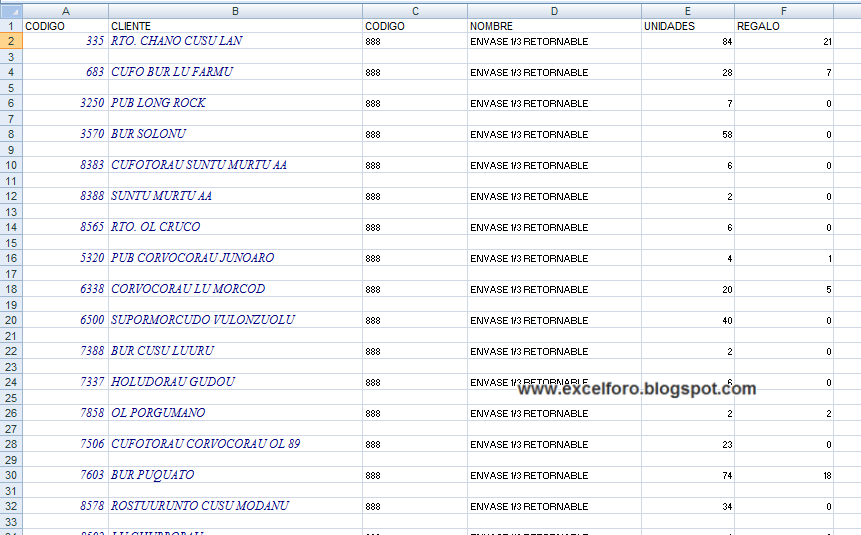Select column A header
Screen dimensions: 861x535
click(65, 11)
